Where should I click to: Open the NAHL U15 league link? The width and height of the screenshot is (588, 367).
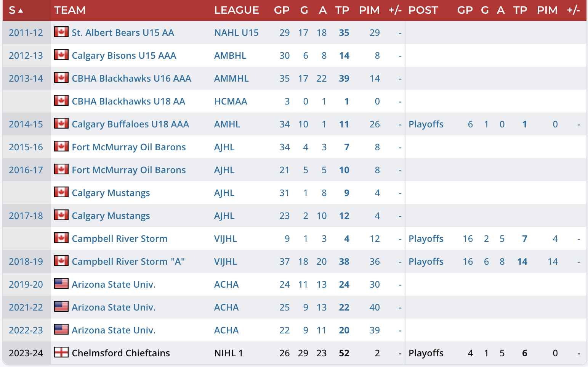236,33
